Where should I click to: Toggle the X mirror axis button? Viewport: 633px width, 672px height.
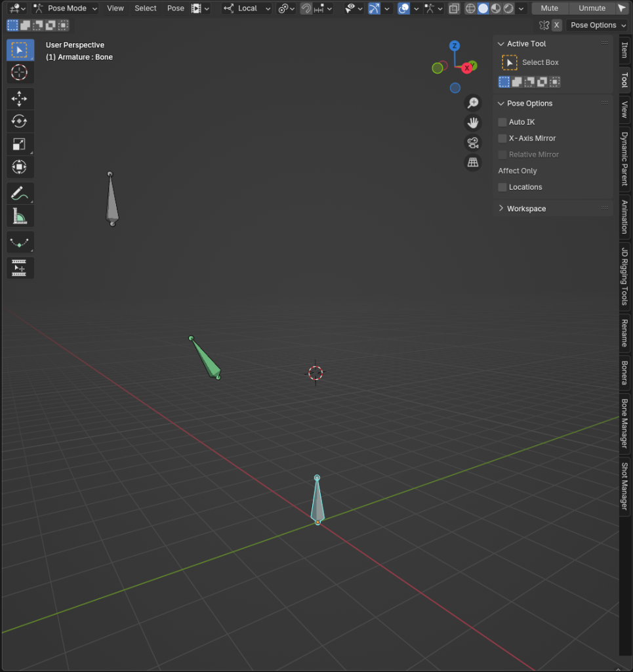click(556, 26)
